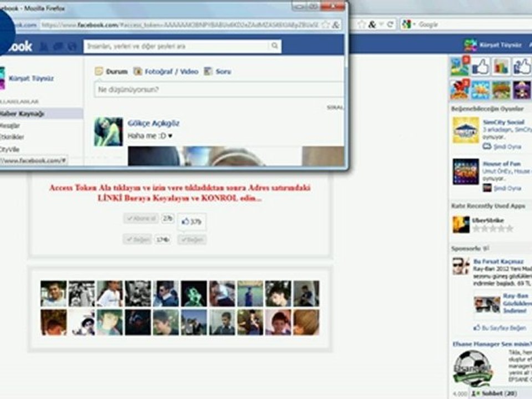532x399 pixels.
Task: Click Gökçe Açıkgöz profile picture
Action: pos(108,132)
